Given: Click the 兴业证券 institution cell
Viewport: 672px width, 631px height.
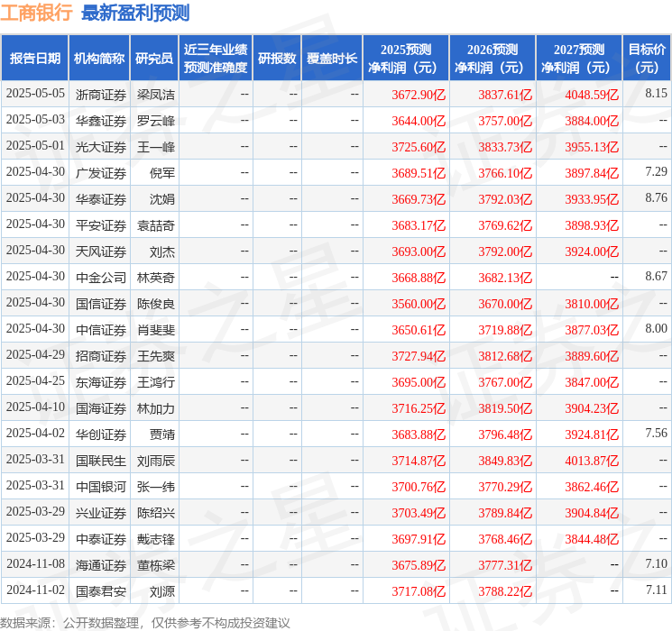Looking at the screenshot, I should 101,513.
